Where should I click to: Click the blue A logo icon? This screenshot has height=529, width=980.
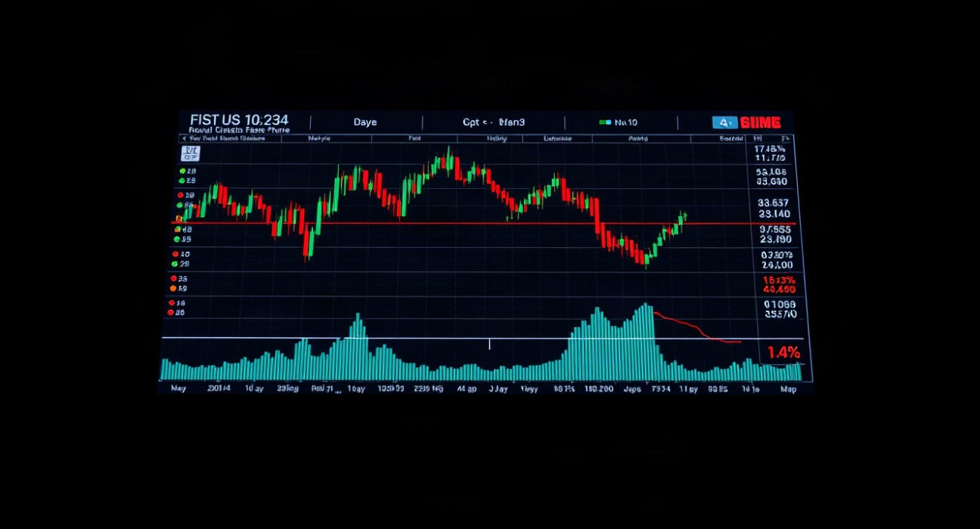724,122
